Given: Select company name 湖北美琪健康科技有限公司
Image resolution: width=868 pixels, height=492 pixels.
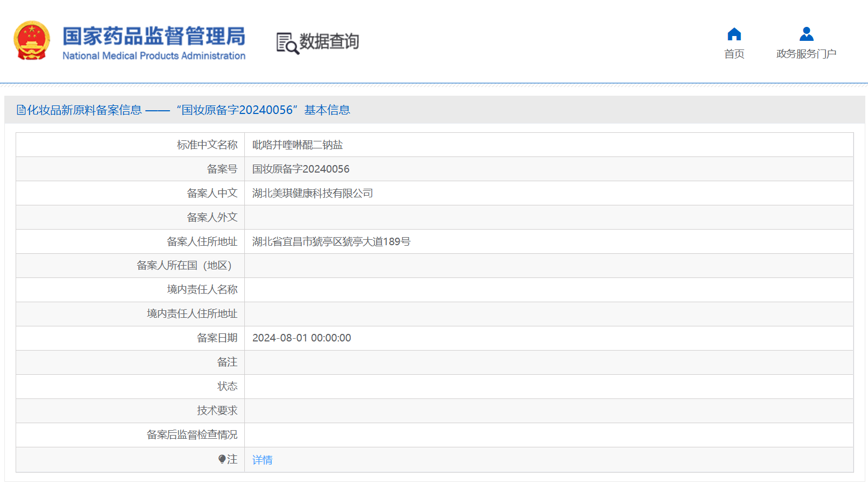Looking at the screenshot, I should pyautogui.click(x=312, y=193).
